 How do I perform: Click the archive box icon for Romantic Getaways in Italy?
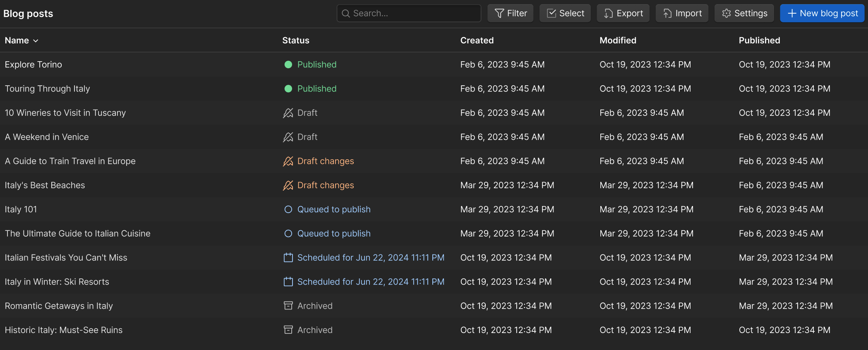(x=288, y=306)
